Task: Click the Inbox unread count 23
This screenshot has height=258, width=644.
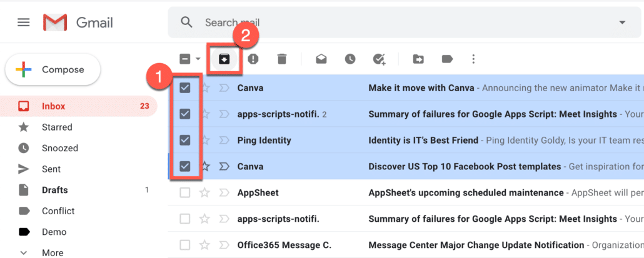Action: tap(144, 106)
